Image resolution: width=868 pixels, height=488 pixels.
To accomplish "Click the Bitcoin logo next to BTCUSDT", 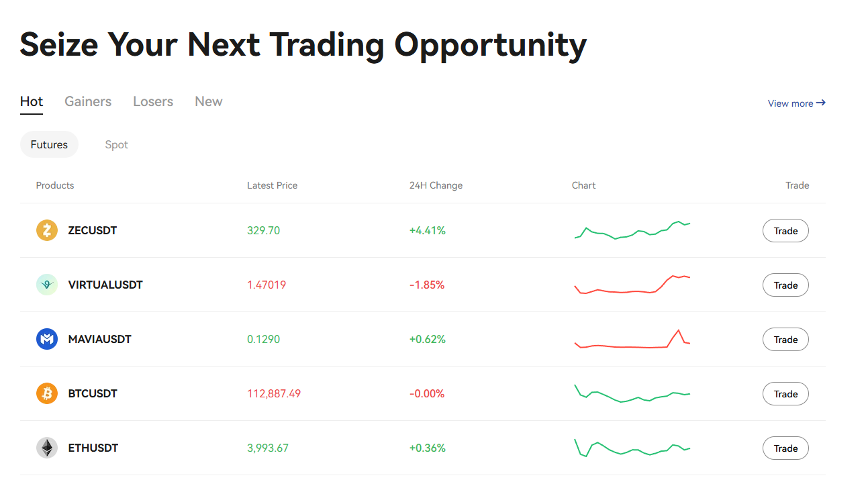I will click(46, 393).
